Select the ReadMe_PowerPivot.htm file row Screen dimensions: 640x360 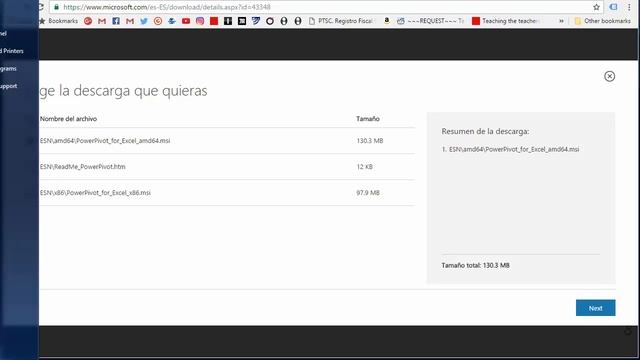[x=227, y=167]
